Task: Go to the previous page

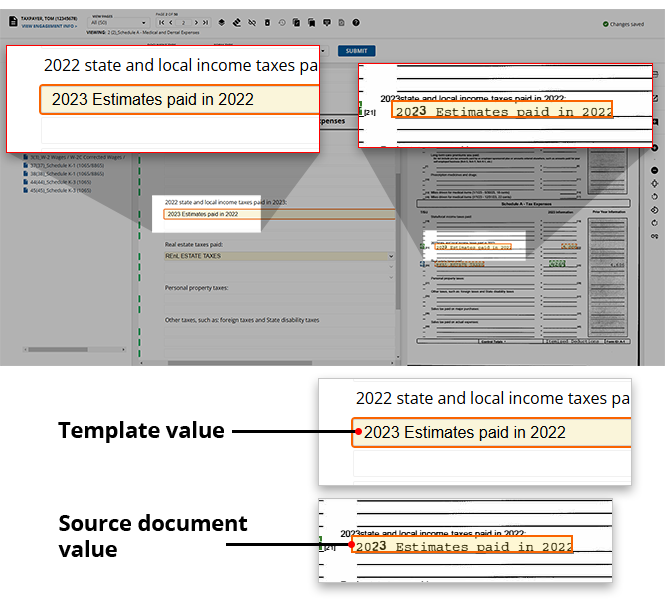Action: (x=171, y=22)
